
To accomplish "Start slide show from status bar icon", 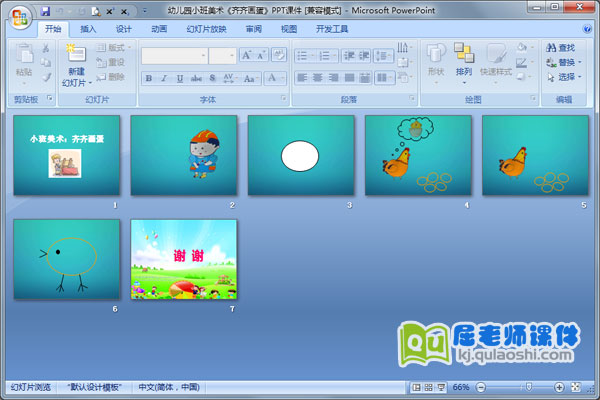I will pyautogui.click(x=441, y=387).
